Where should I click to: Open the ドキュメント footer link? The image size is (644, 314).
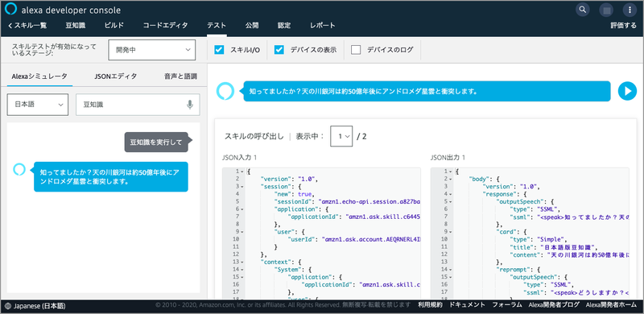point(467,304)
